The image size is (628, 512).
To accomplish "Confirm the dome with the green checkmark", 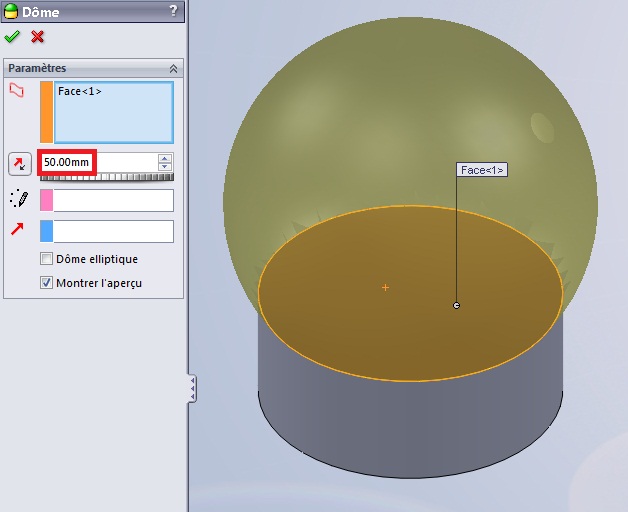I will point(12,37).
